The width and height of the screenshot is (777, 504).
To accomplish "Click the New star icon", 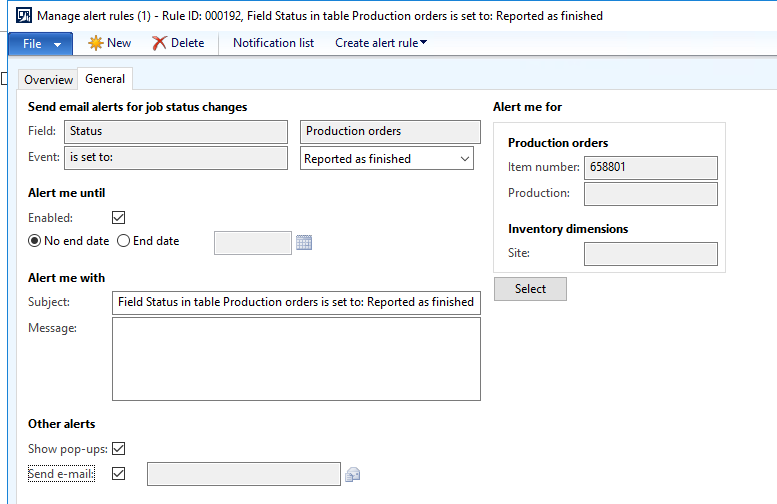I will (95, 43).
